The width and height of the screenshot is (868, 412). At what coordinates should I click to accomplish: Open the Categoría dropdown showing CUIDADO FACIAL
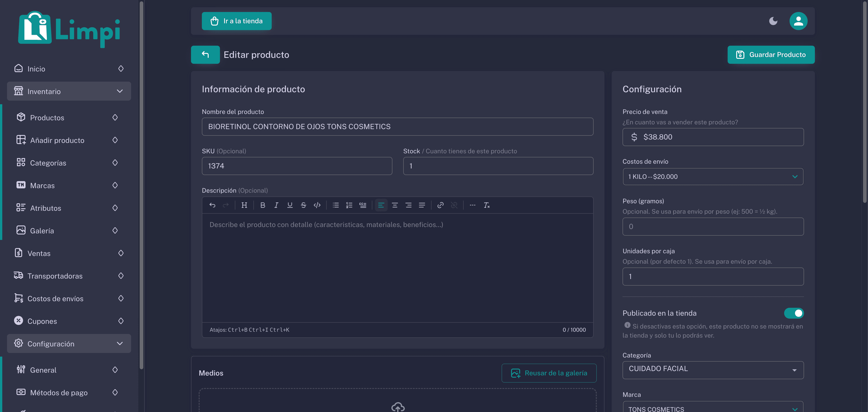pyautogui.click(x=713, y=370)
